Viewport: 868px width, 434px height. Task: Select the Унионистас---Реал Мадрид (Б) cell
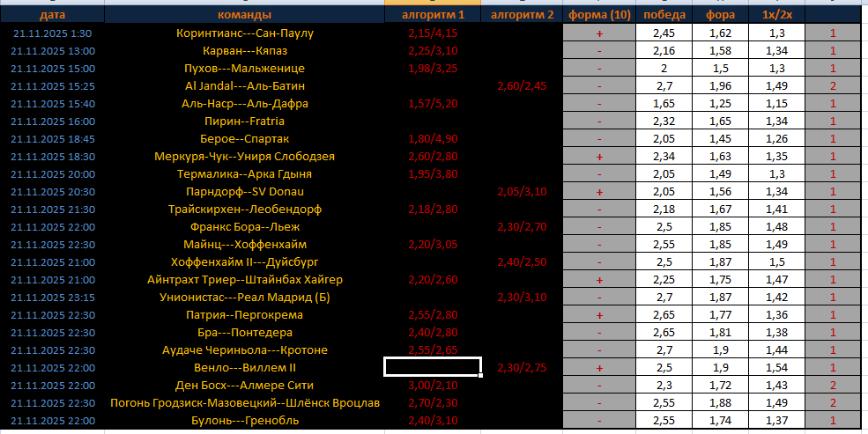point(244,297)
